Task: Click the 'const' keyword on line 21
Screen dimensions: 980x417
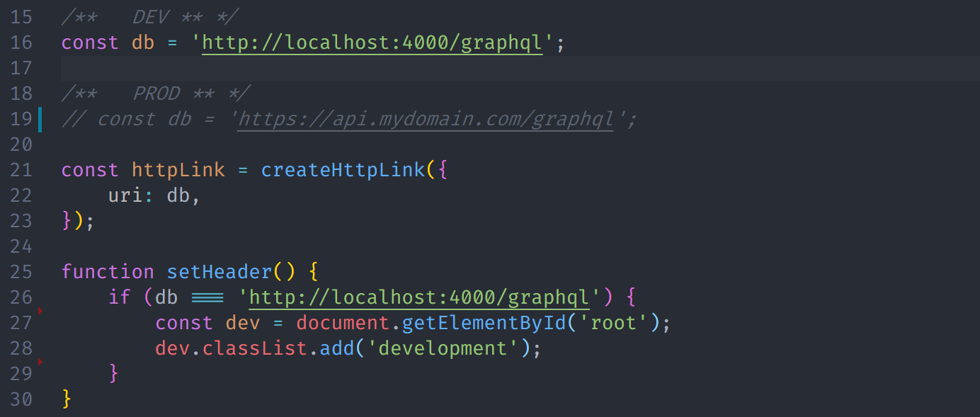Action: tap(90, 170)
